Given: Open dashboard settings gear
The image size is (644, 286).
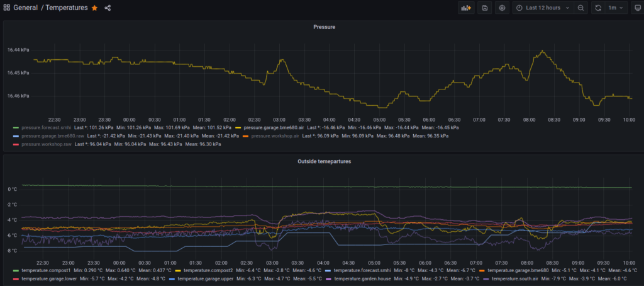Looking at the screenshot, I should coord(502,8).
